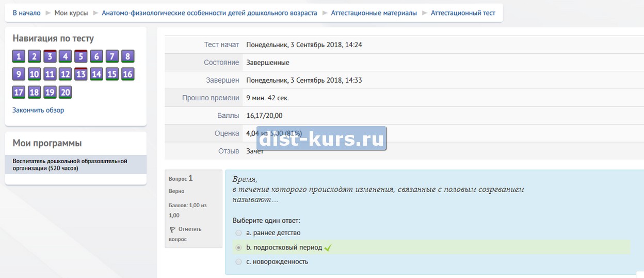Select radio option 'раннее детство'
The image size is (644, 278).
point(238,233)
